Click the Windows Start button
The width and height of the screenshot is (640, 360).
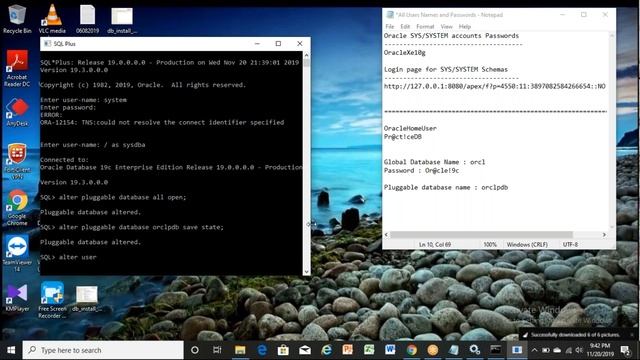[x=11, y=350]
